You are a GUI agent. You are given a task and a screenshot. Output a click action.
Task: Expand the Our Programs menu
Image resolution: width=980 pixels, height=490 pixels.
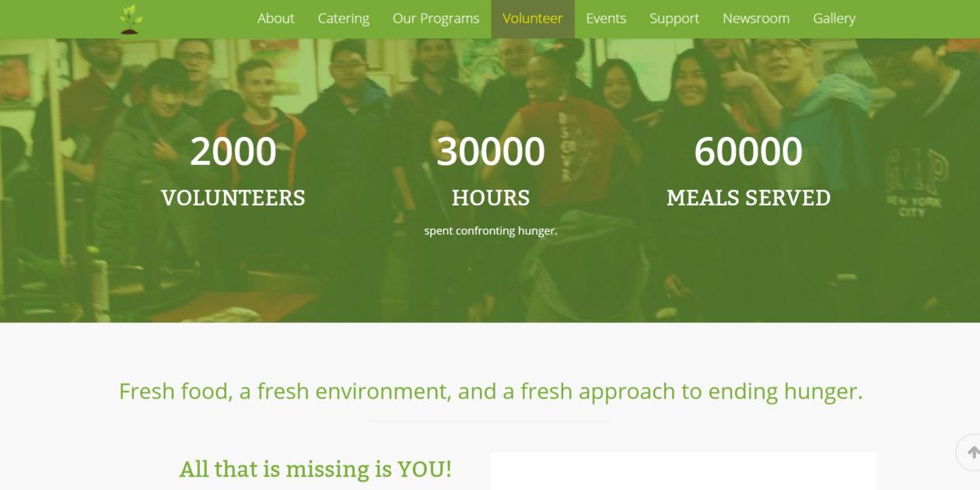436,19
